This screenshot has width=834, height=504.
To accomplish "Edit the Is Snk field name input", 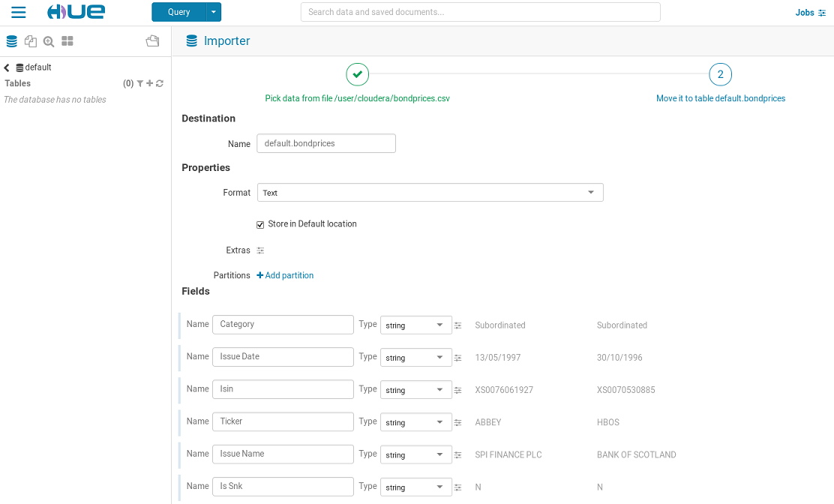I will [283, 487].
